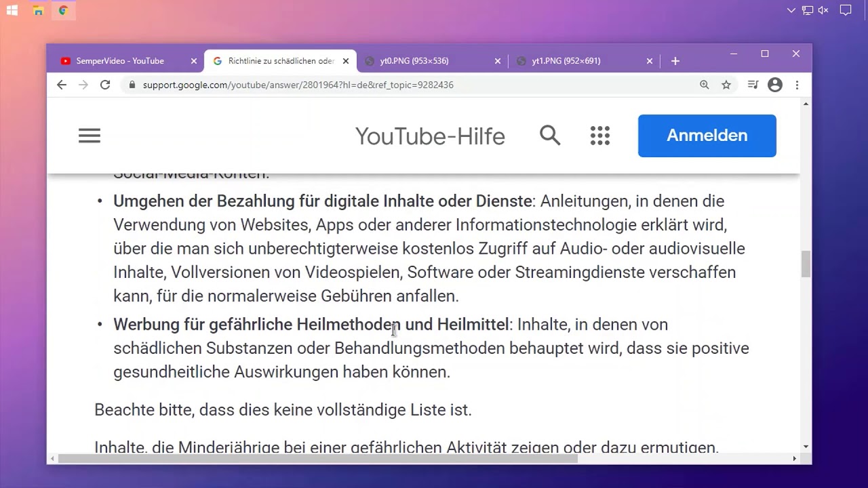Click the heading 'Umgehen der Bezahlung für digitale Inhalte oder Dienste'

coord(322,201)
